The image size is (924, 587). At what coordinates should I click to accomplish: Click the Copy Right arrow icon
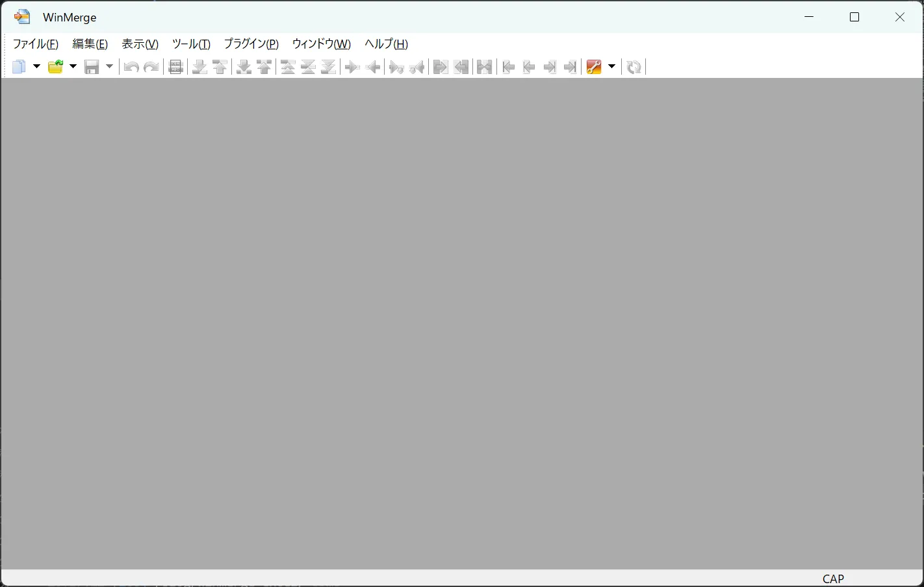352,67
